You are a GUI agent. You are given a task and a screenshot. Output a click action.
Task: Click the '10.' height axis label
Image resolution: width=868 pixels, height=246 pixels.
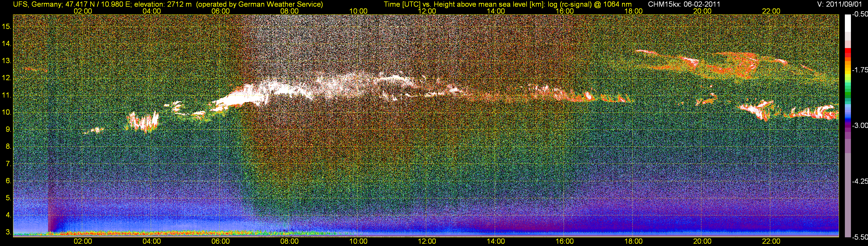coord(7,112)
